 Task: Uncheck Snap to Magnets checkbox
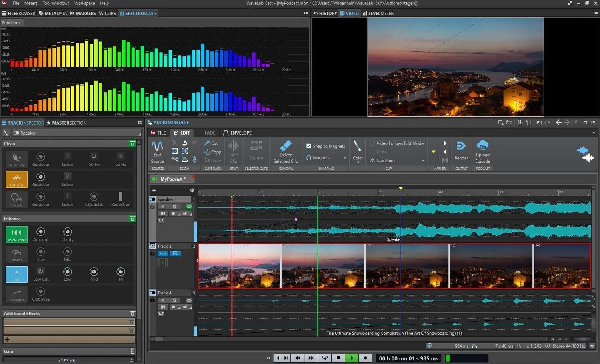[309, 146]
